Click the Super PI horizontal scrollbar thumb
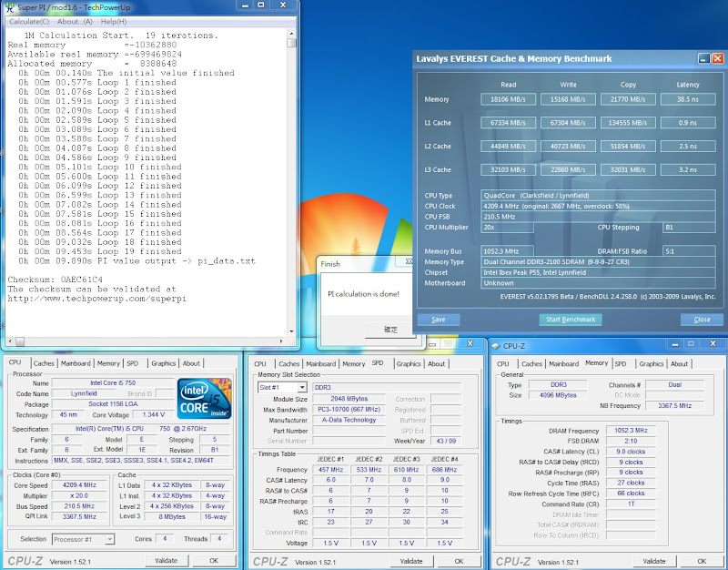 20,341
